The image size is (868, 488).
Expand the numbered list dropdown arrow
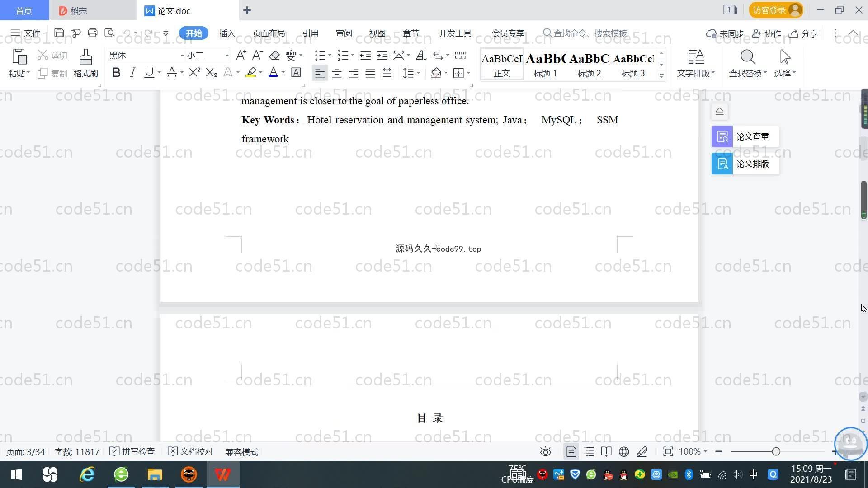click(x=353, y=56)
